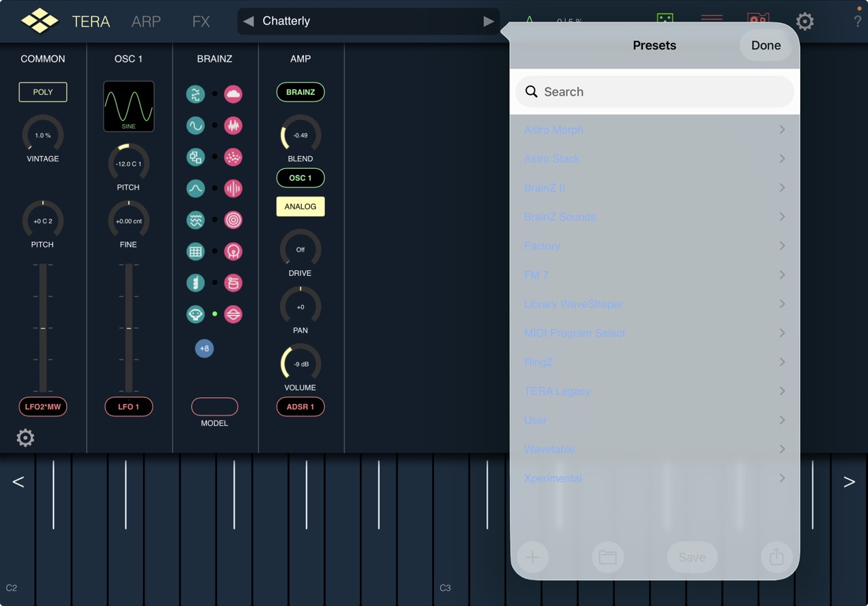Go to the previous preset with left arrow

(248, 21)
